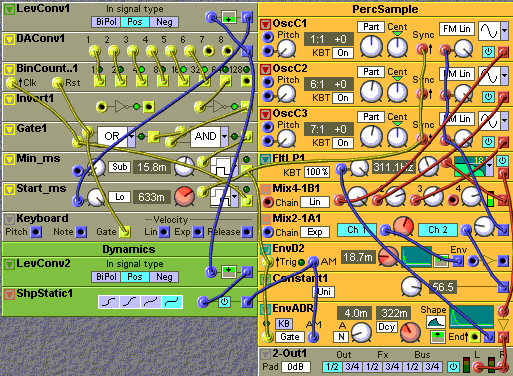The width and height of the screenshot is (513, 376).
Task: Click the EnvD2 envelope curve display
Action: [x=416, y=257]
